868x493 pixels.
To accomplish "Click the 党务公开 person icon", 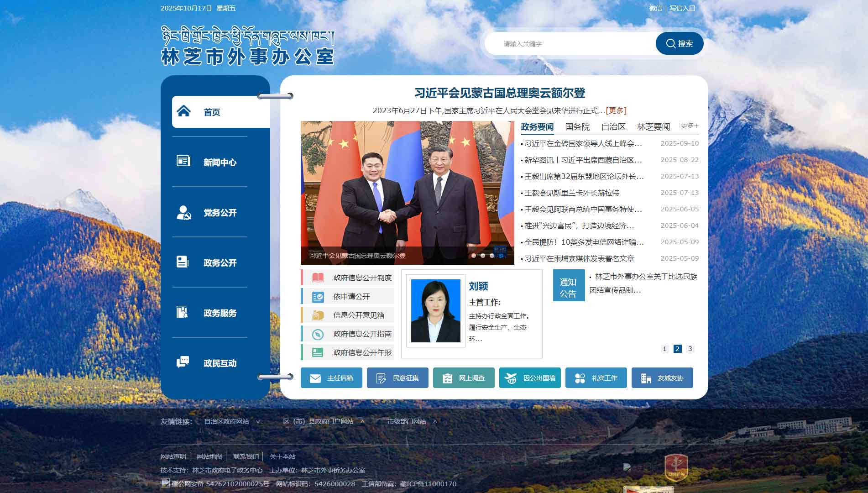I will coord(183,212).
